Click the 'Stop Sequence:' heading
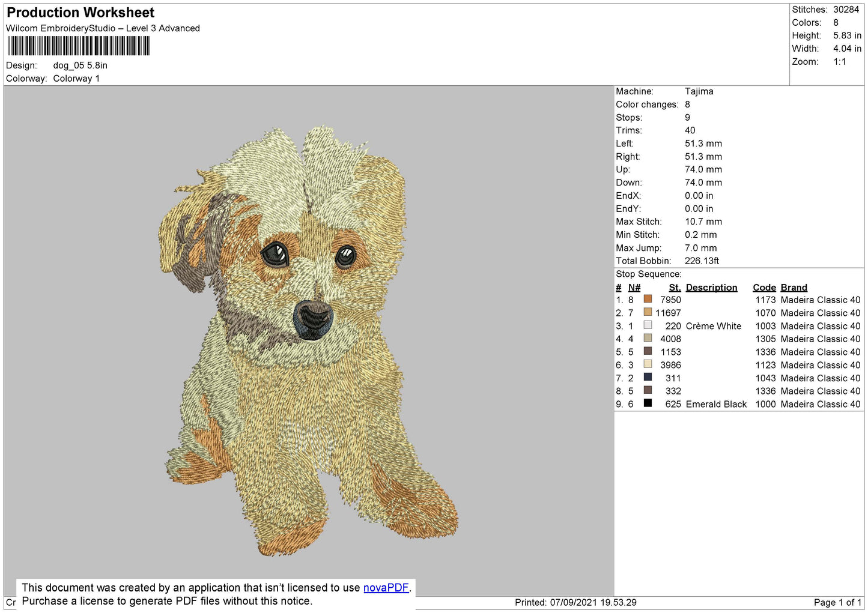868x613 pixels. [x=649, y=274]
